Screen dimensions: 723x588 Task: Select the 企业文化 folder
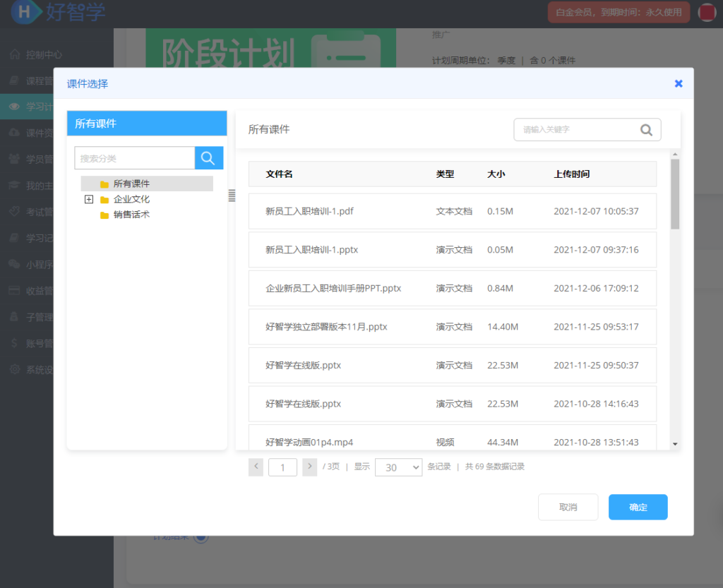(131, 199)
